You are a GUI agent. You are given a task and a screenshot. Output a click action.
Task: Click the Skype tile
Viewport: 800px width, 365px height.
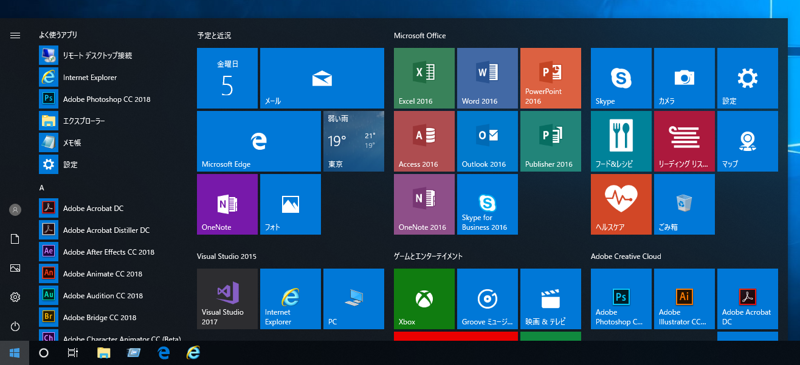(x=621, y=78)
